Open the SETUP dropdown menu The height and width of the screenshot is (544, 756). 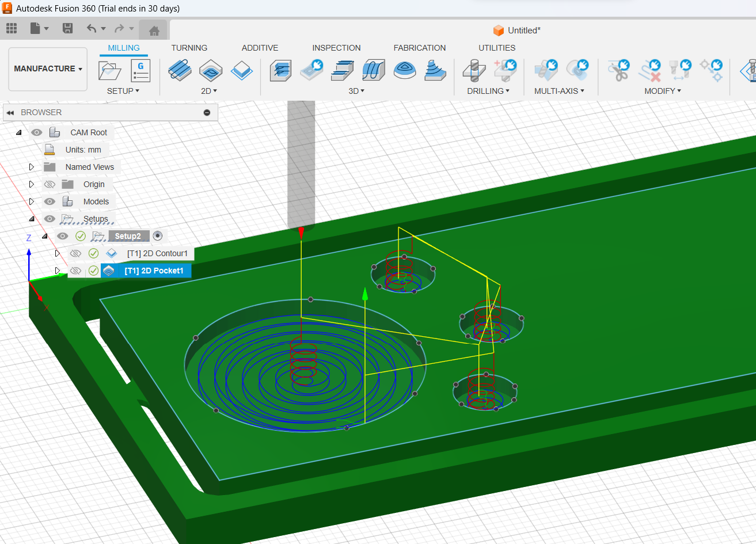123,91
